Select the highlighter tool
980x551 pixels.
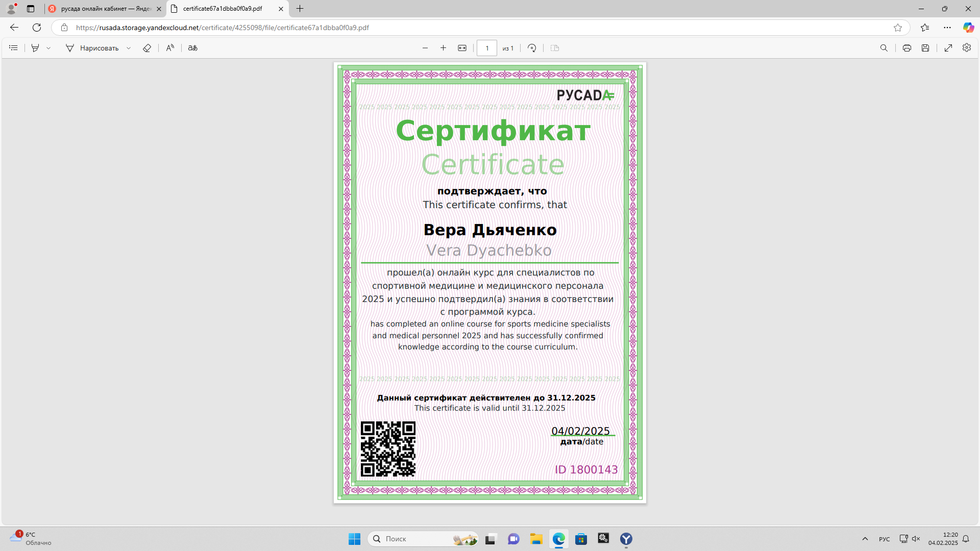click(35, 48)
